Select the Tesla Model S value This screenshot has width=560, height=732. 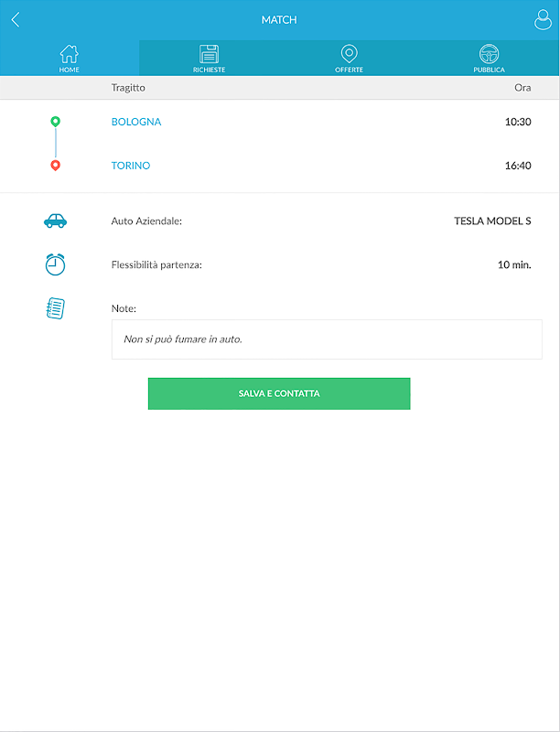pyautogui.click(x=492, y=221)
